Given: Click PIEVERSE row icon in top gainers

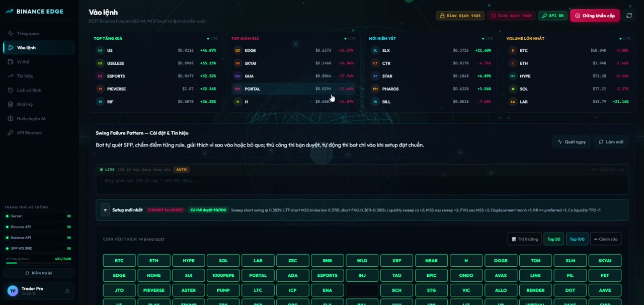Looking at the screenshot, I should (x=100, y=89).
